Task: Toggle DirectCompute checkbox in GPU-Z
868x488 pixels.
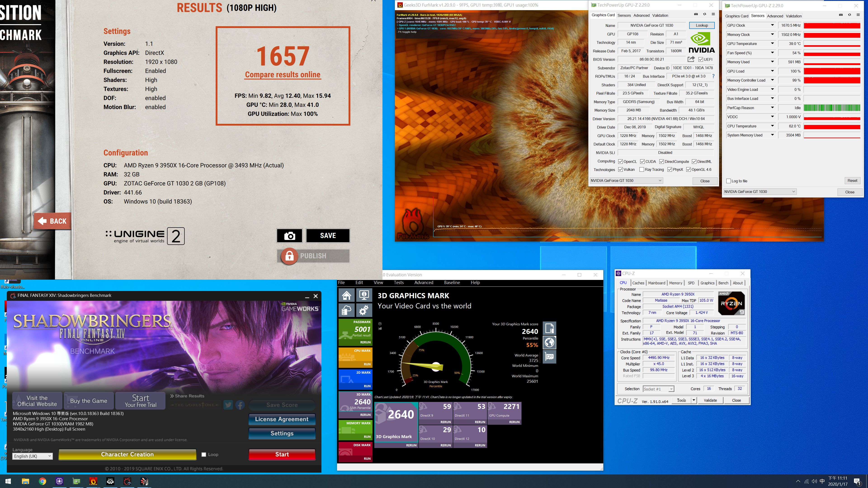Action: coord(661,162)
